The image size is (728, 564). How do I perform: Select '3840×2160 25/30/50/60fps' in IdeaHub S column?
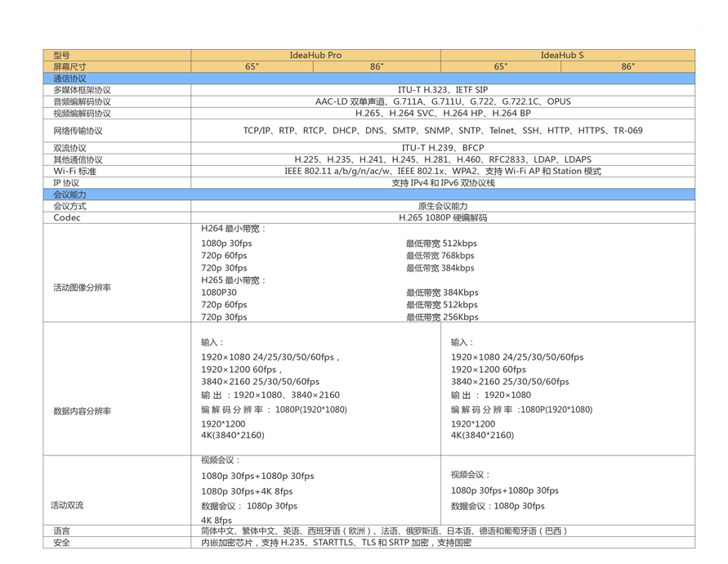click(510, 382)
